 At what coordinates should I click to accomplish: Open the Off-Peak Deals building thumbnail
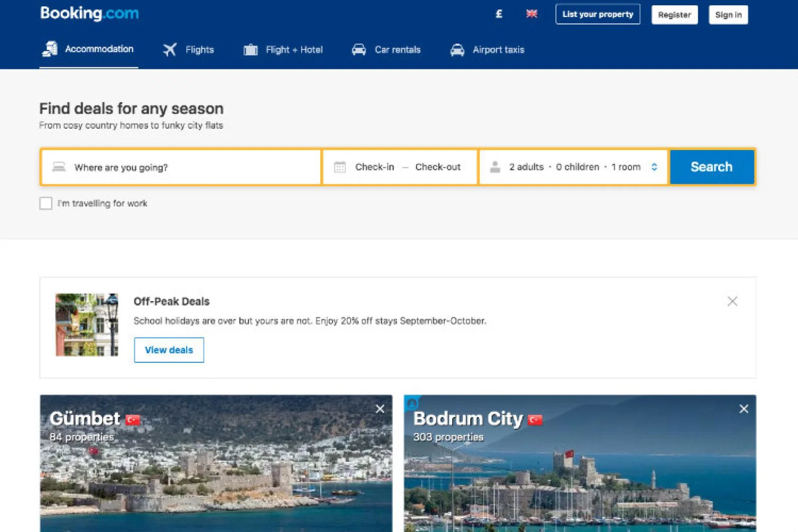coord(87,325)
